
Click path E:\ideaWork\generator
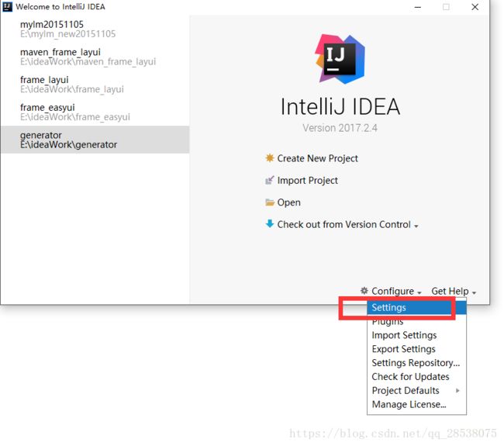[68, 144]
